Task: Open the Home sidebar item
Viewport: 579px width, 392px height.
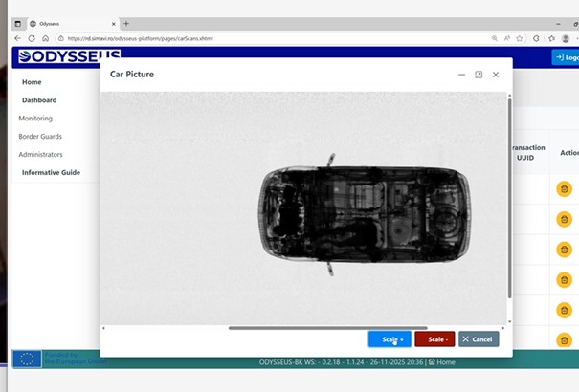Action: [x=32, y=82]
